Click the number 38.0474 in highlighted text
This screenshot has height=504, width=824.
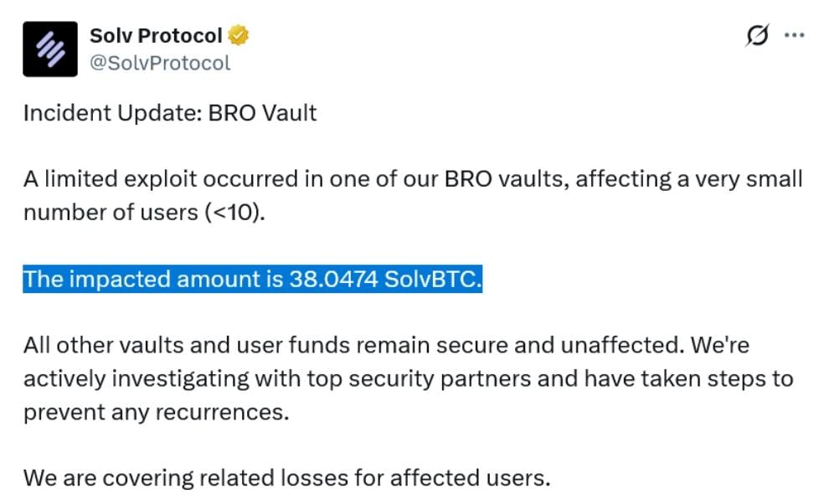(332, 280)
